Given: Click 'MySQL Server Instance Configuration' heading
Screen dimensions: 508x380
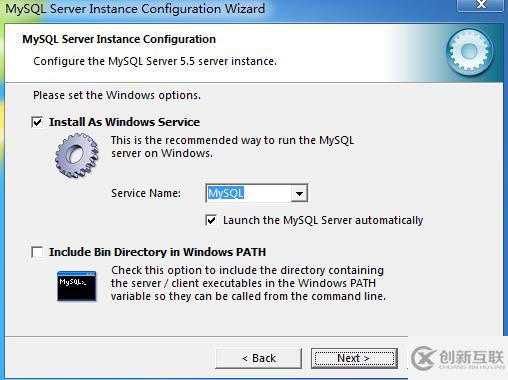Looking at the screenshot, I should (x=119, y=39).
